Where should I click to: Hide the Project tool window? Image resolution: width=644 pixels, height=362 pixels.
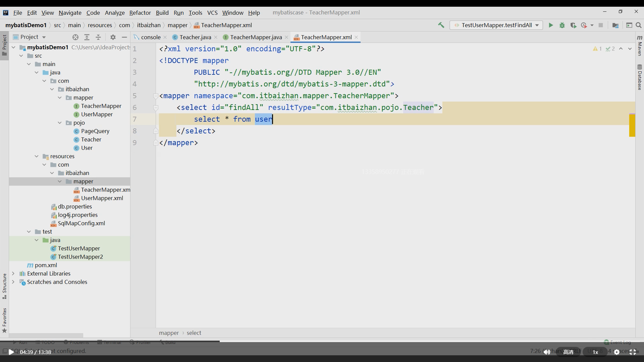click(124, 37)
